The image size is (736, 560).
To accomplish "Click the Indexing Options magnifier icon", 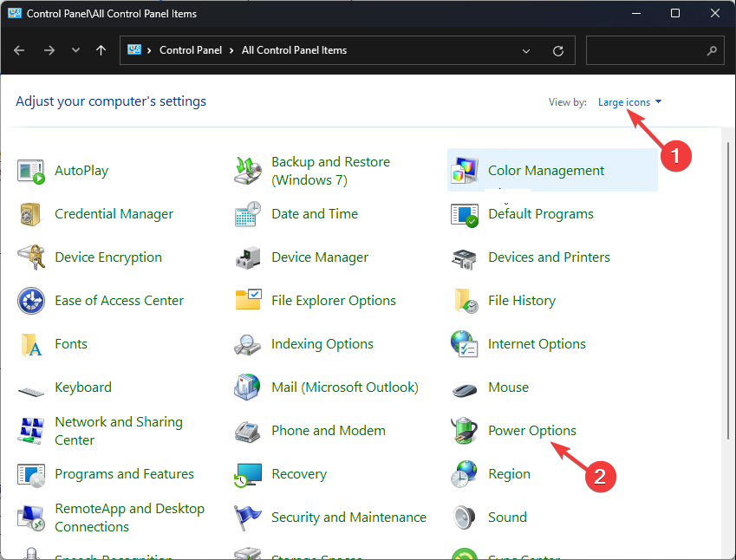I will (x=248, y=344).
